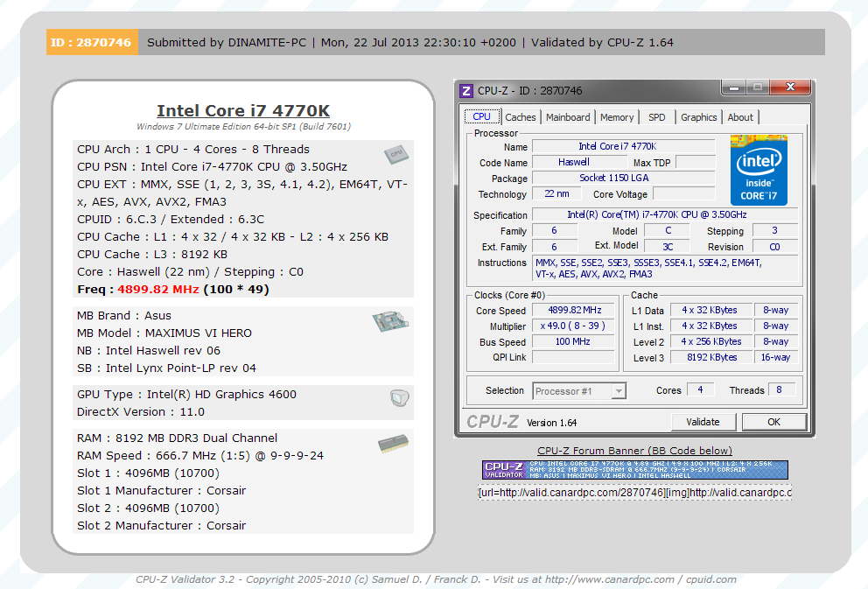Maximize the CPU-Z window
868x589 pixels.
(x=757, y=87)
